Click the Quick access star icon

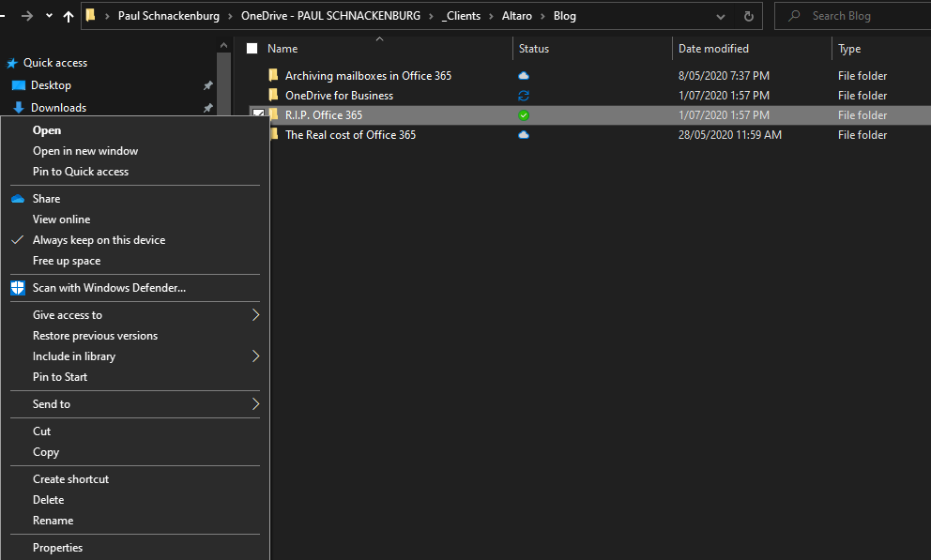(x=12, y=63)
